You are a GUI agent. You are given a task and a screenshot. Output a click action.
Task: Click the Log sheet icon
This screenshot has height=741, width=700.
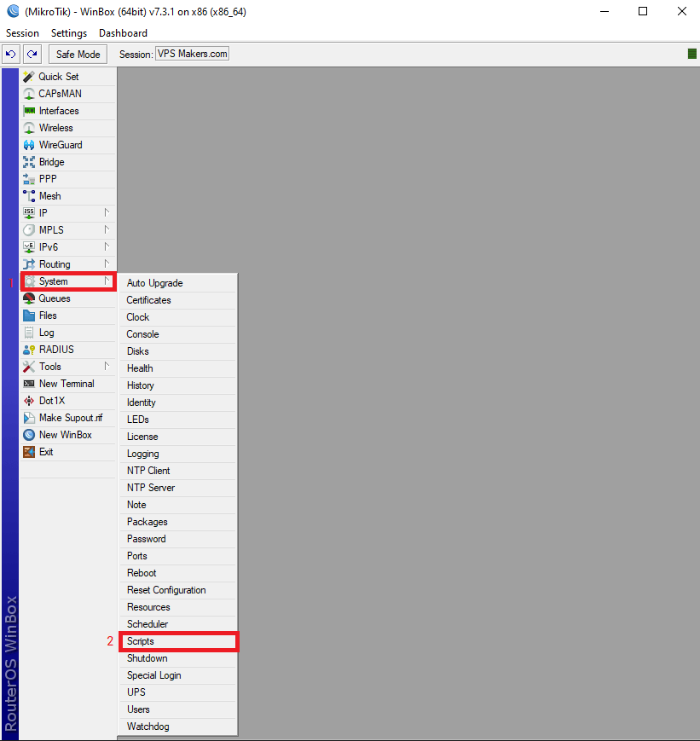coord(29,333)
